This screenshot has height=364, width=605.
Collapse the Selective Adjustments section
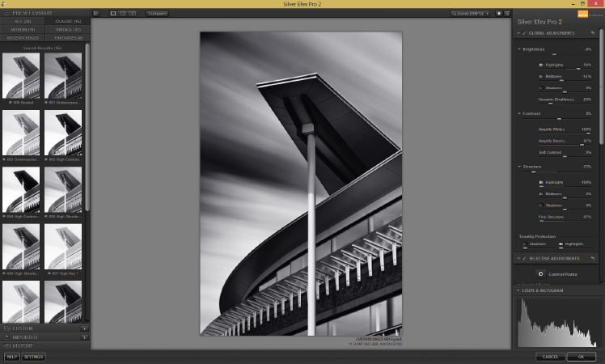518,258
